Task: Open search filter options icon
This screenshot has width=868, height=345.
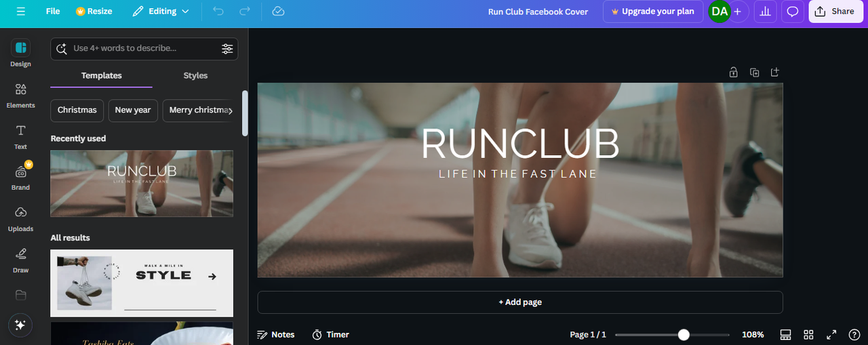Action: pyautogui.click(x=227, y=49)
